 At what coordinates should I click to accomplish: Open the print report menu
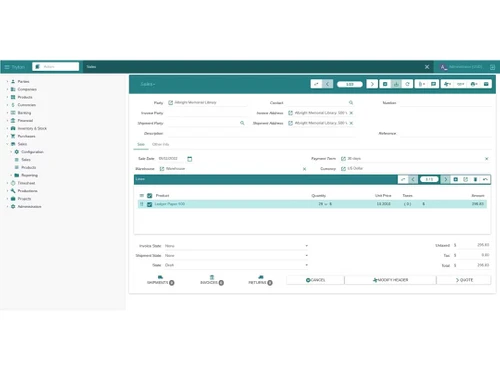coord(474,84)
